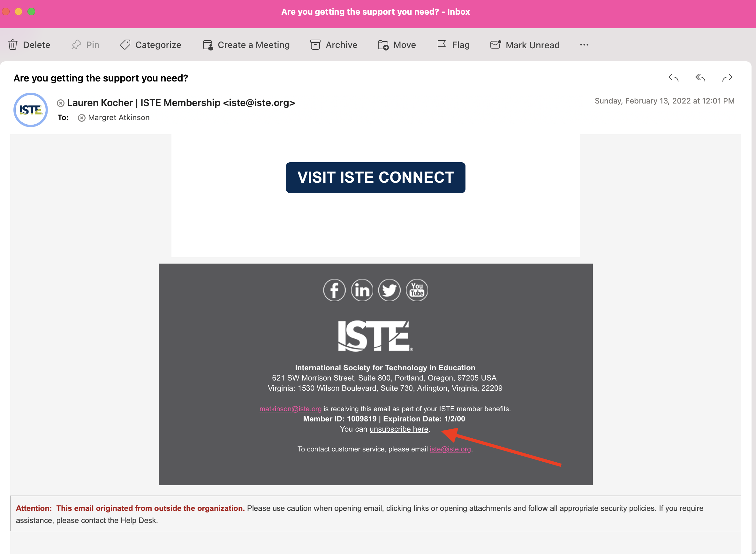The height and width of the screenshot is (554, 756).
Task: Click the ISTE sender avatar
Action: pyautogui.click(x=31, y=110)
